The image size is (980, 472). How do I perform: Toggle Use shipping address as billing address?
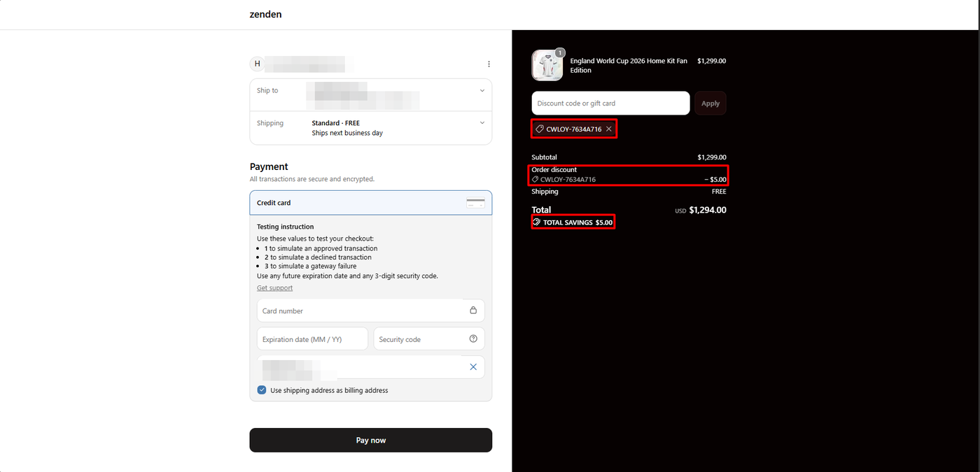coord(262,390)
